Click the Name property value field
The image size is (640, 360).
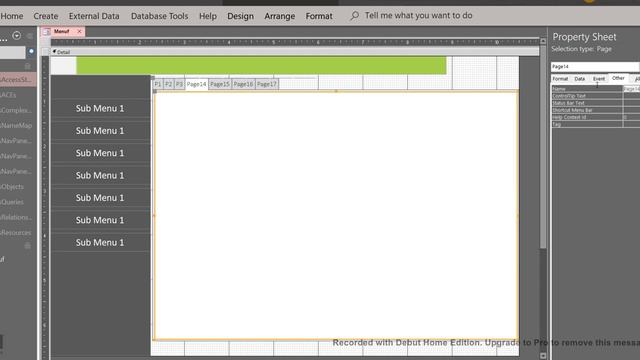631,89
